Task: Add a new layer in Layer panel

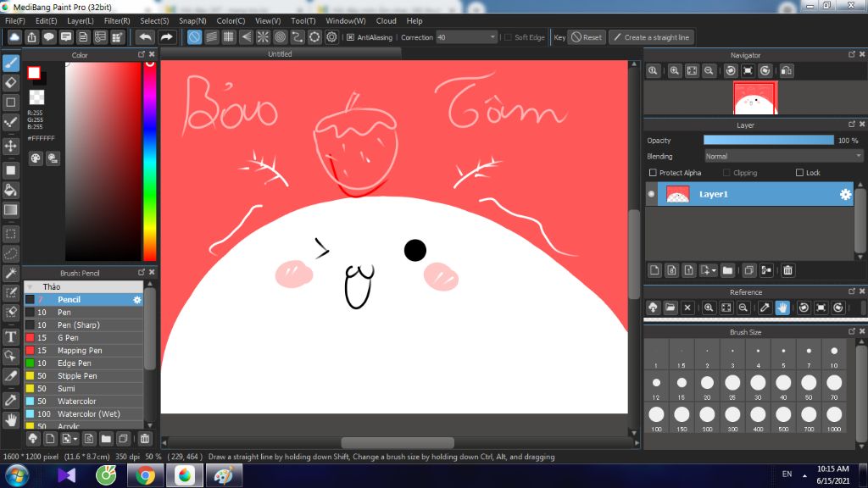Action: [654, 270]
